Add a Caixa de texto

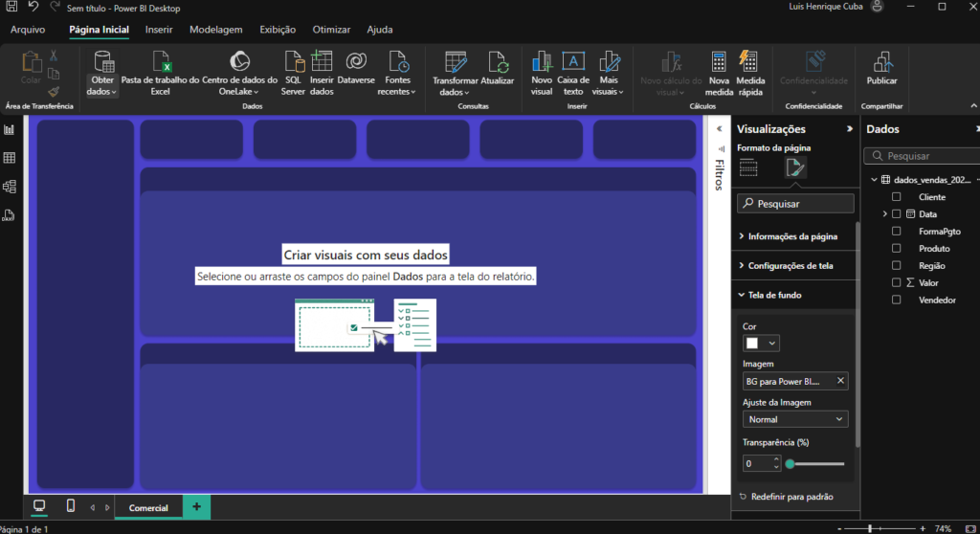point(573,74)
